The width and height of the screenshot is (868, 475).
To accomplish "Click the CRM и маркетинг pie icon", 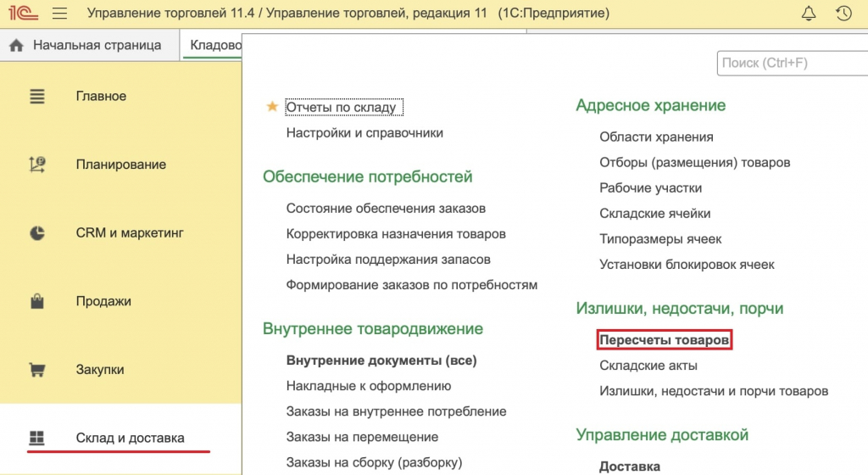I will [37, 233].
